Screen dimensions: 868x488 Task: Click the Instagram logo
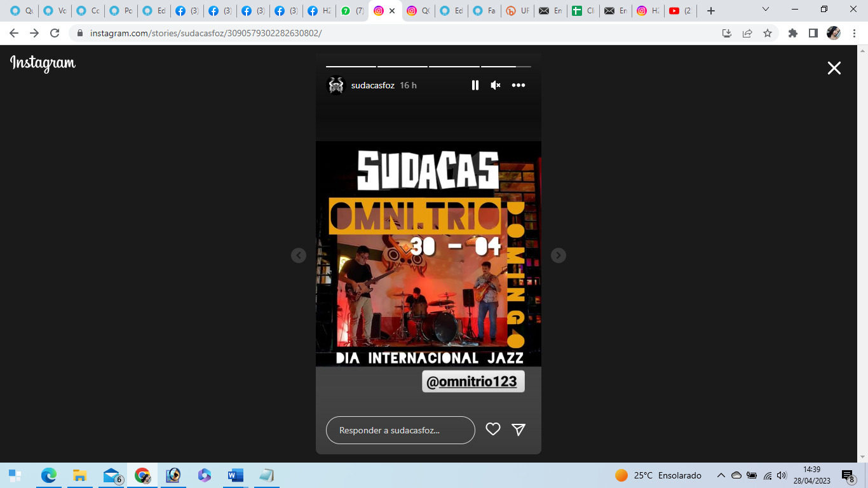pos(43,63)
